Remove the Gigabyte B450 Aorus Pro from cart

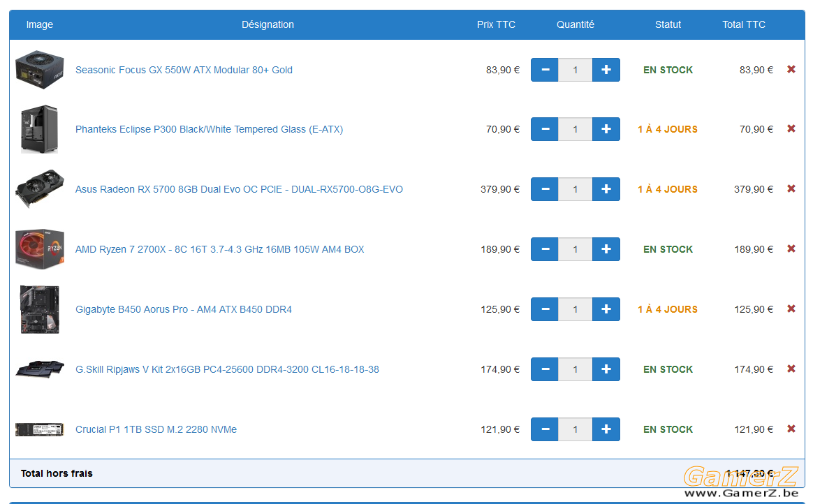pyautogui.click(x=791, y=309)
